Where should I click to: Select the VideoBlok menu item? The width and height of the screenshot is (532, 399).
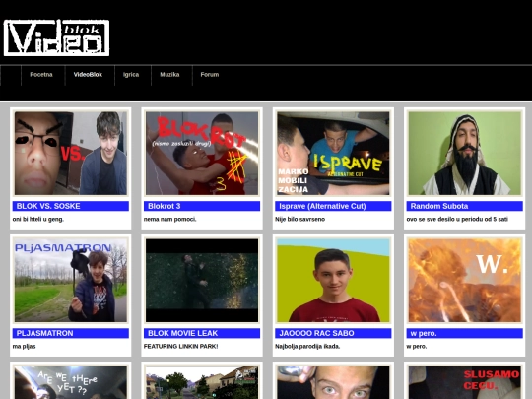[x=88, y=74]
